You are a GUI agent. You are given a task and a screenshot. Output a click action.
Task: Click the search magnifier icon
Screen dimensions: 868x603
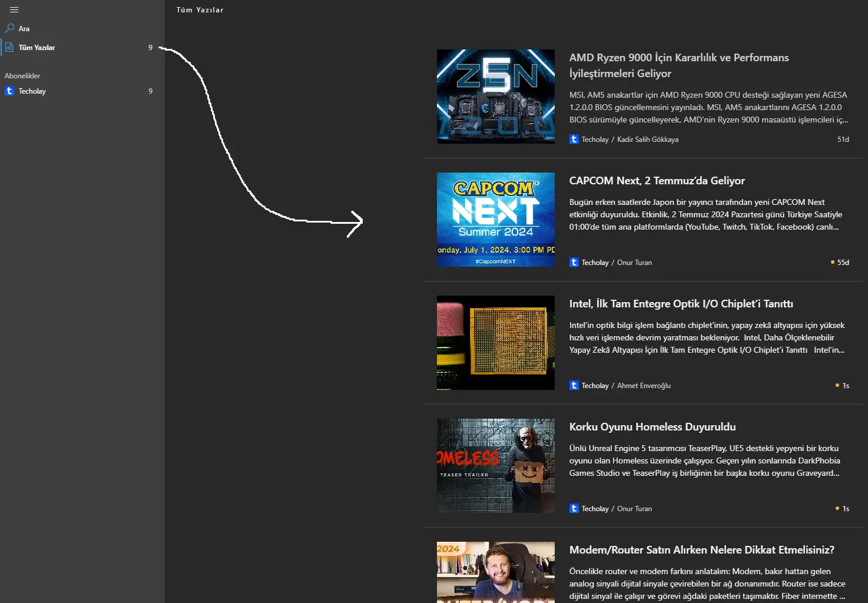click(9, 28)
